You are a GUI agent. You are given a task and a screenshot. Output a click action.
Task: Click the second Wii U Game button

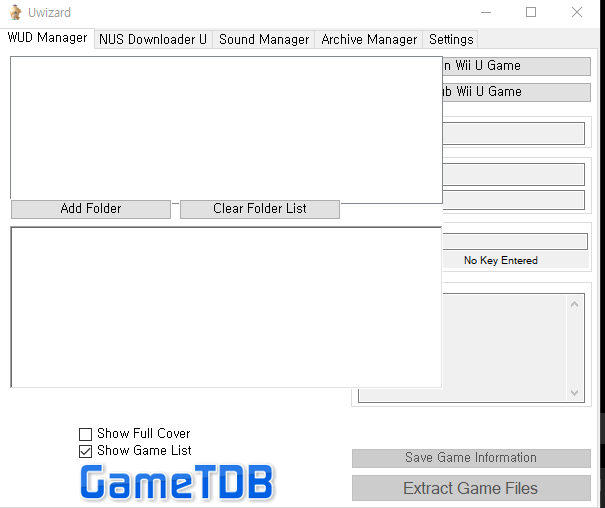(x=516, y=92)
